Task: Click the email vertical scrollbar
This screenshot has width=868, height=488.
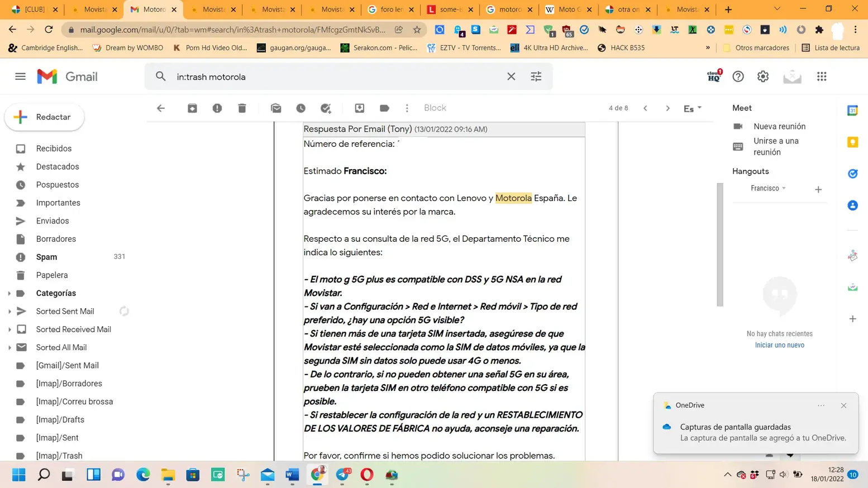Action: point(720,245)
